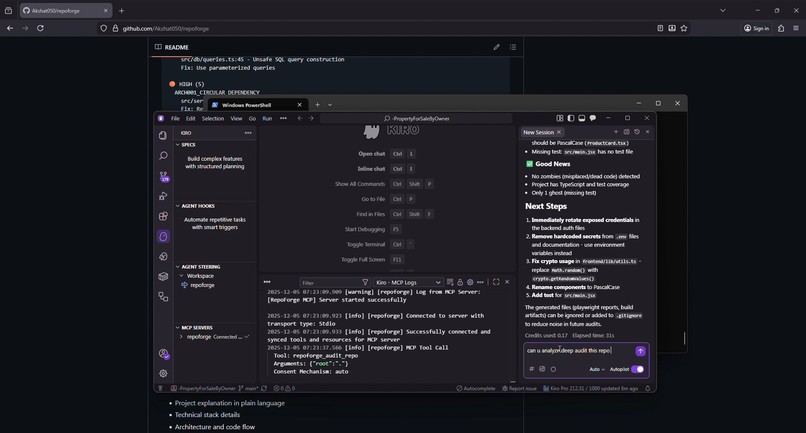This screenshot has height=433, width=806.
Task: Collapse the Workspace tree node
Action: click(x=182, y=276)
